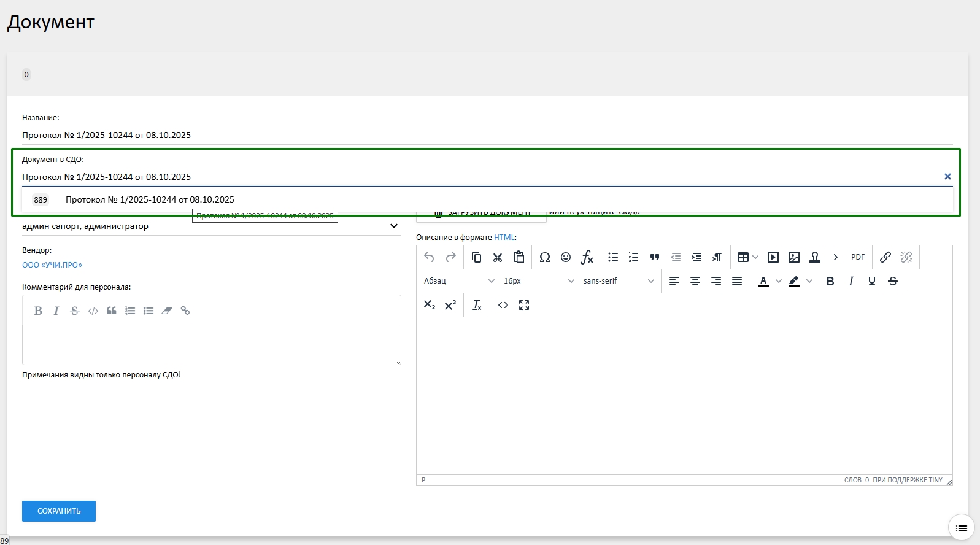This screenshot has height=545, width=980.
Task: Click the insert image icon
Action: click(794, 257)
